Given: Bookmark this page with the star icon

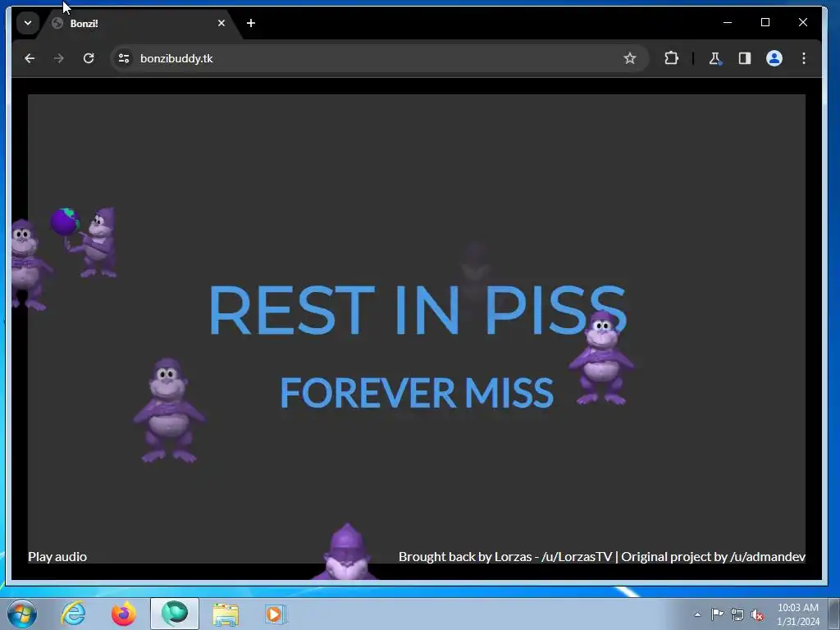Looking at the screenshot, I should coord(629,58).
